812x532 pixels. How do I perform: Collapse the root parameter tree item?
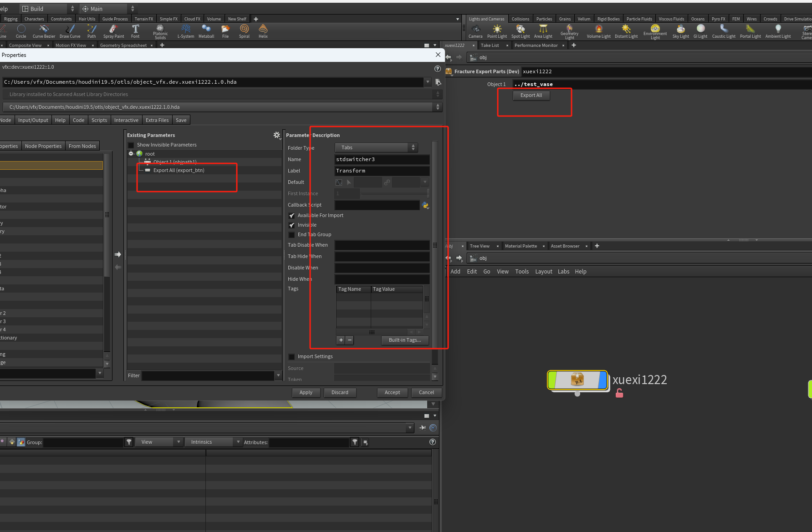point(131,153)
